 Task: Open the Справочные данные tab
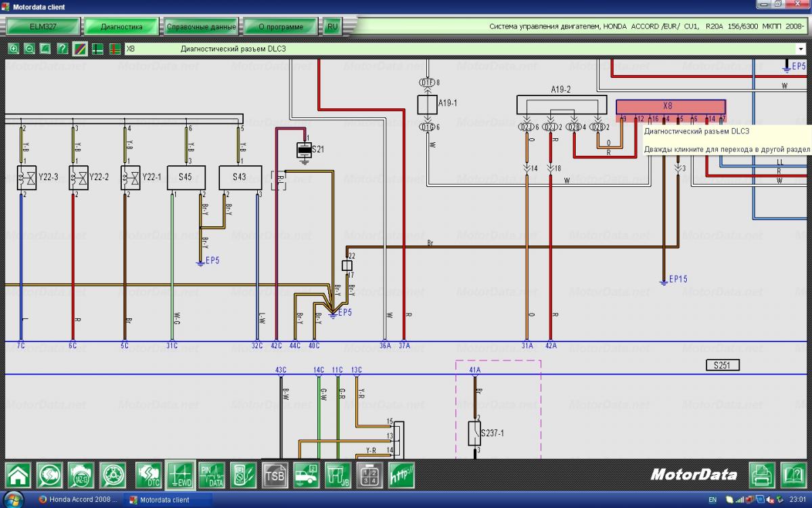click(201, 27)
